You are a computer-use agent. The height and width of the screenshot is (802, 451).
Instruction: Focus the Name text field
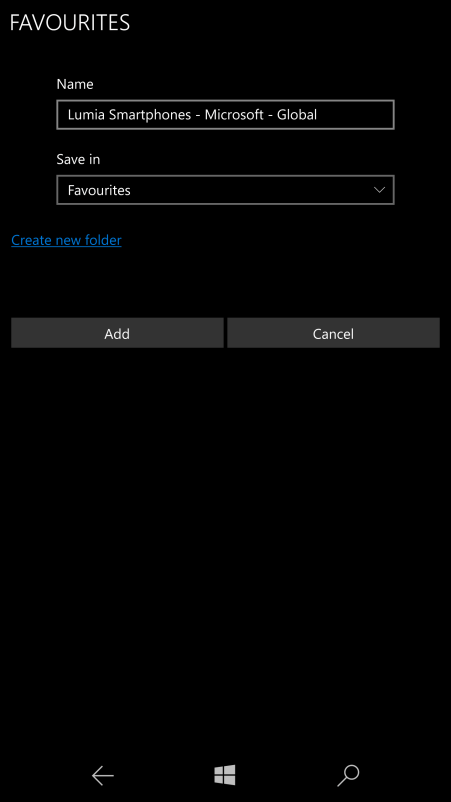pyautogui.click(x=225, y=115)
